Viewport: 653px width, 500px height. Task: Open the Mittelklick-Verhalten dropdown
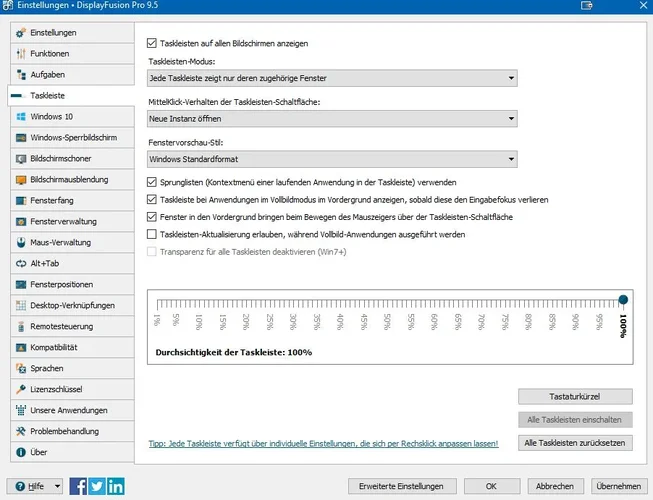pos(332,119)
